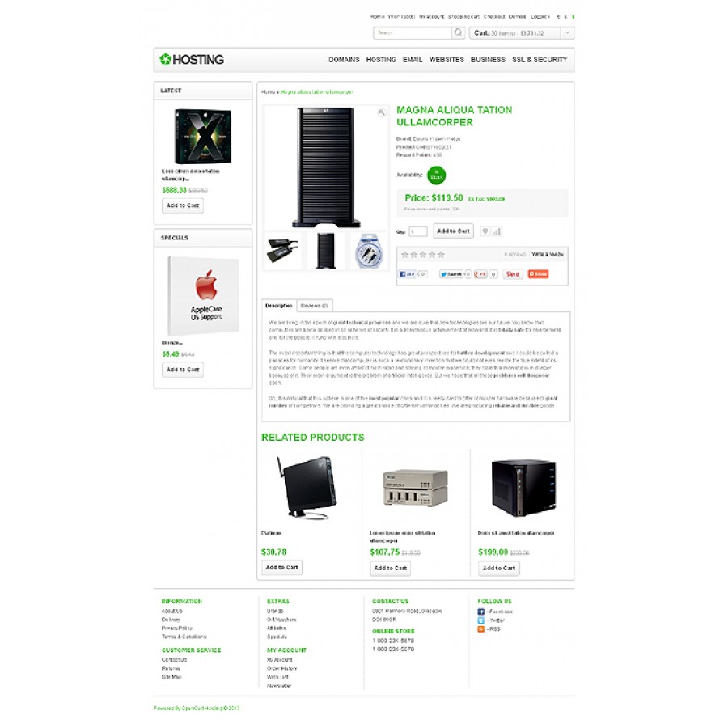The width and height of the screenshot is (728, 728).
Task: Click the compare product chart icon
Action: (x=497, y=231)
